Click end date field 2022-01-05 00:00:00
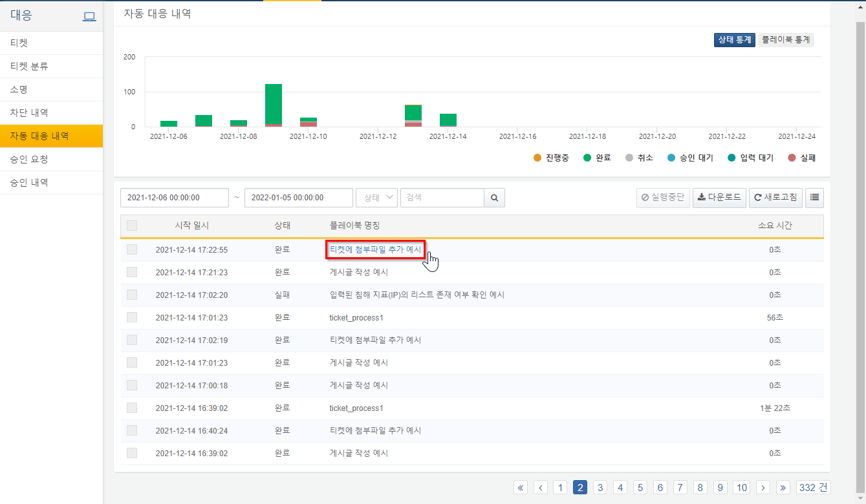 [299, 198]
